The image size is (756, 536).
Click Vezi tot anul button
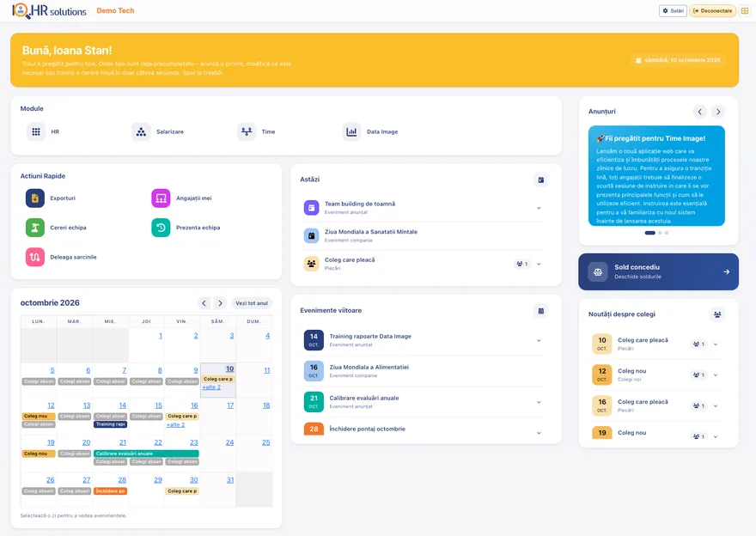click(252, 303)
